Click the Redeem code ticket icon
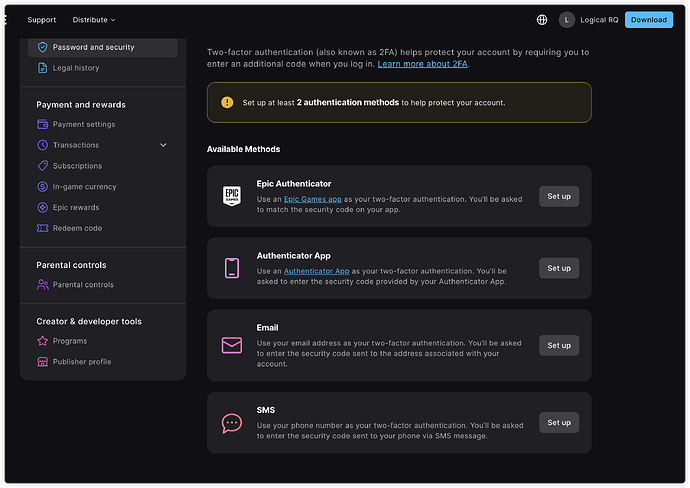This screenshot has width=690, height=488. click(x=42, y=228)
